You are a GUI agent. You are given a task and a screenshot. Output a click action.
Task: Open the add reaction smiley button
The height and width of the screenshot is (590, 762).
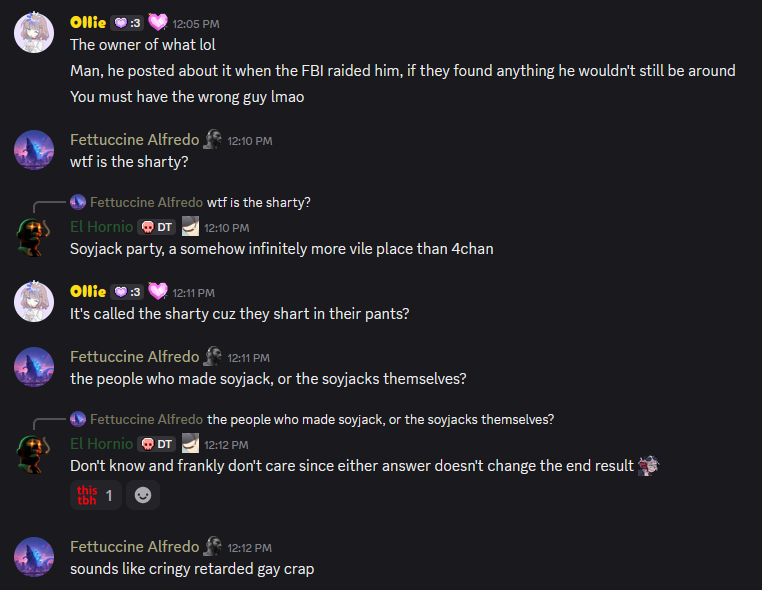143,495
